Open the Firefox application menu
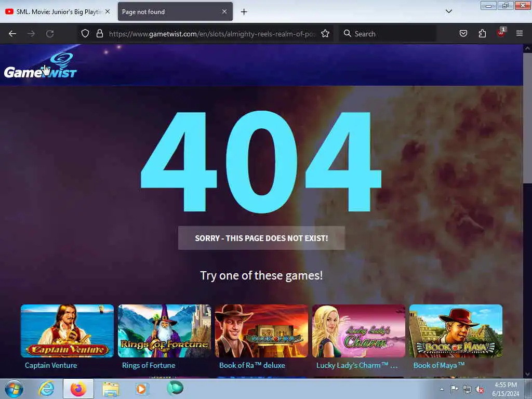532x399 pixels. pos(519,34)
